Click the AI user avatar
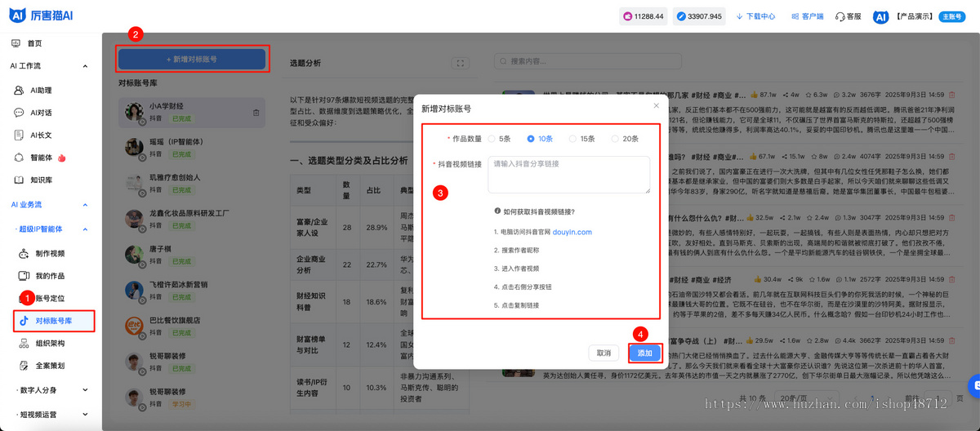The image size is (980, 431). [x=880, y=16]
